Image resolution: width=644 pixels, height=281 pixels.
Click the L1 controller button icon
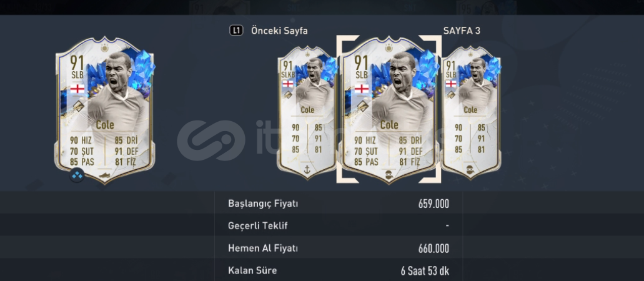pos(236,31)
